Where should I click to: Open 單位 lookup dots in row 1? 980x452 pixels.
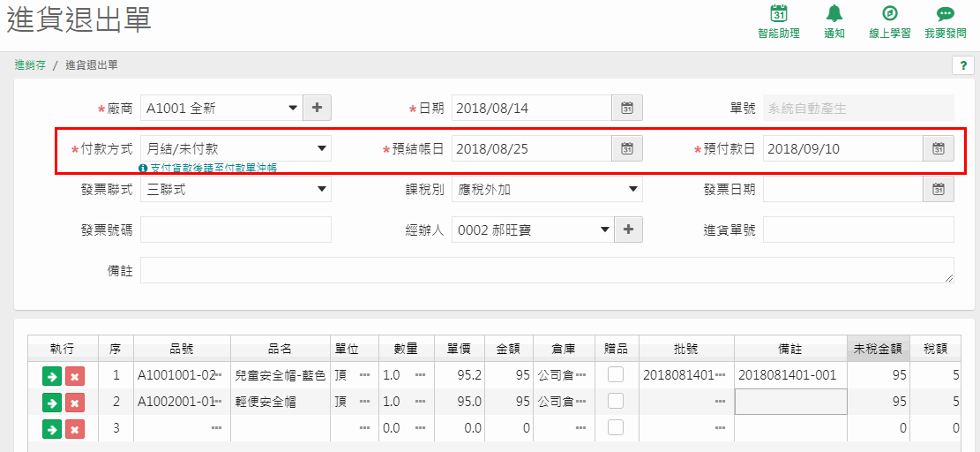(365, 375)
